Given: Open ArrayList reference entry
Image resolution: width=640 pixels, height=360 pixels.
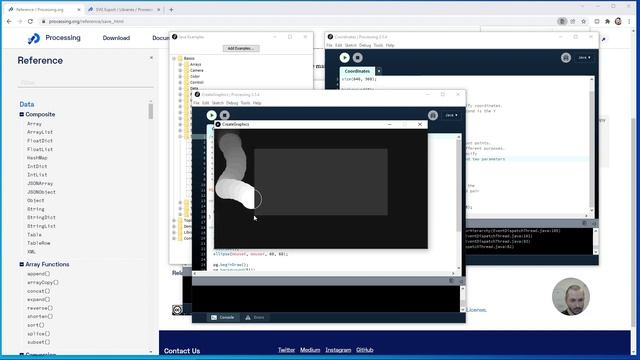Looking at the screenshot, I should click(40, 132).
